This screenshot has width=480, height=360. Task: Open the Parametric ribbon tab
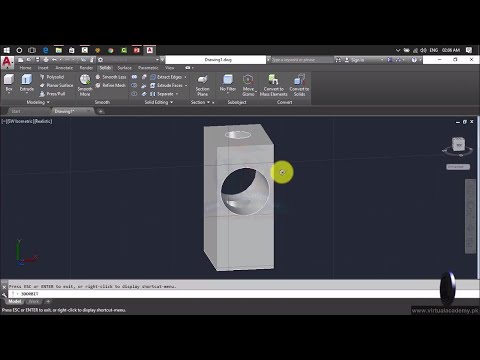[148, 68]
